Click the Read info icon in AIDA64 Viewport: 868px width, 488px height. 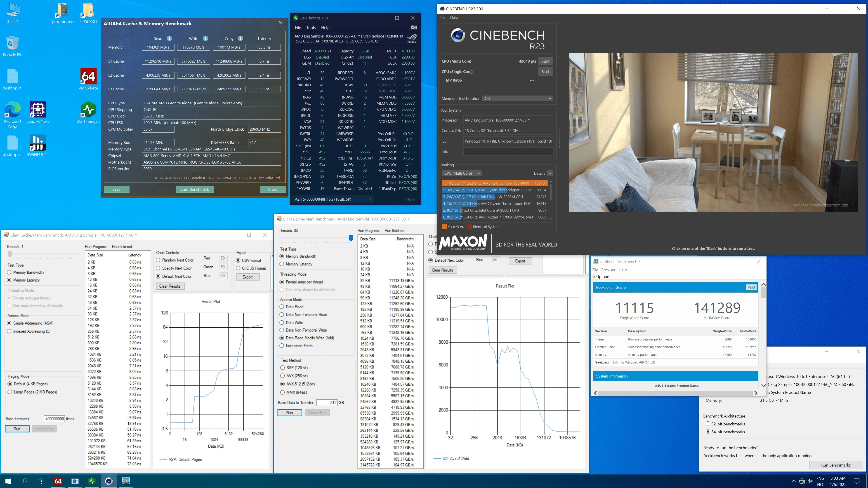tap(169, 38)
